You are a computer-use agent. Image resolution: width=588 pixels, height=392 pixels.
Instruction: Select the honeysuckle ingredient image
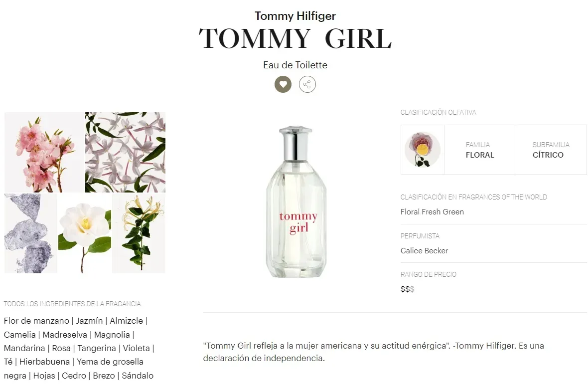pyautogui.click(x=139, y=233)
